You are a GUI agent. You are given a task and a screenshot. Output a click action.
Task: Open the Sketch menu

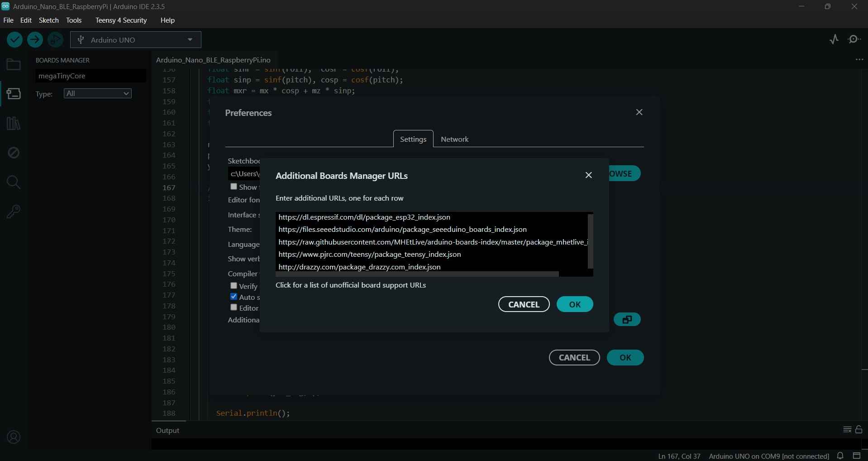[49, 20]
